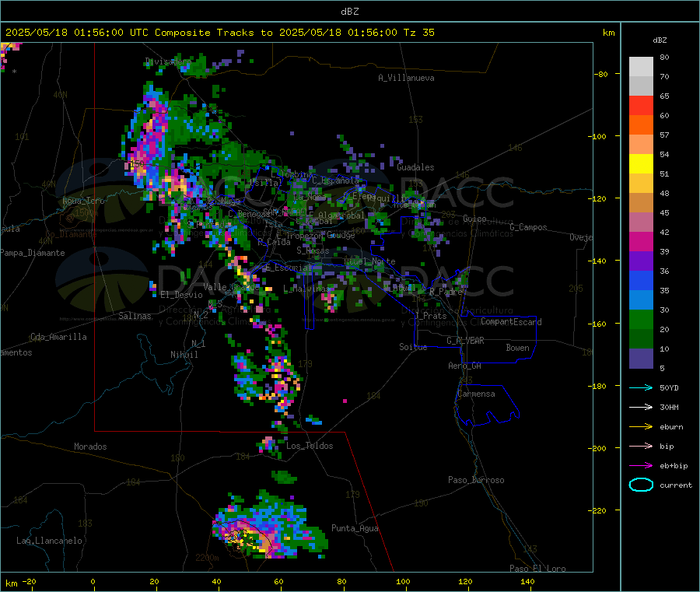Click the 'G_ALVEAR' map label

tap(465, 341)
